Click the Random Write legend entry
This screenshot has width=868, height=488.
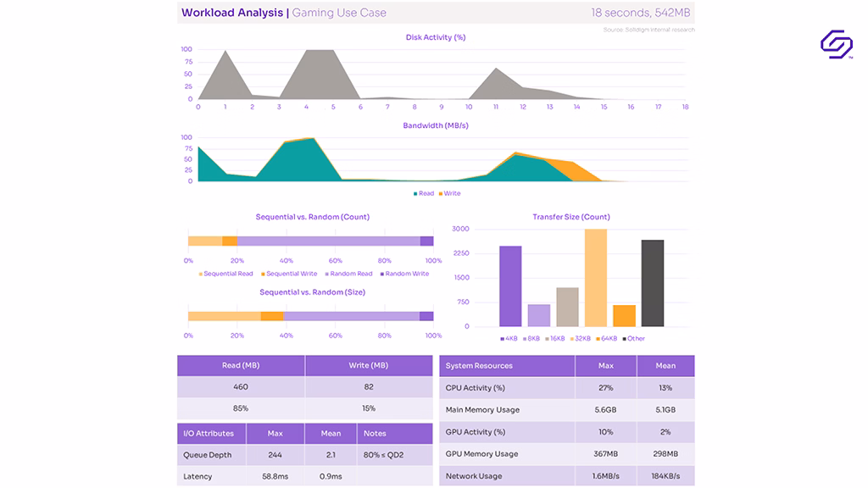coord(404,274)
